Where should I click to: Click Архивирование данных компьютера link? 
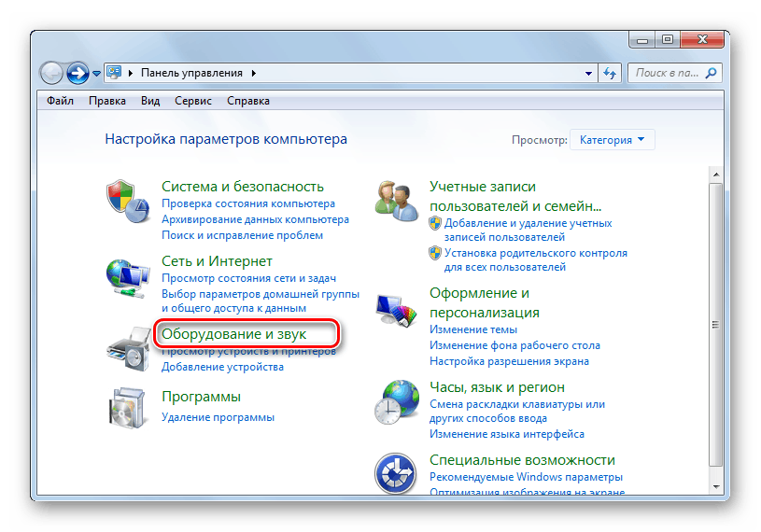[x=255, y=219]
